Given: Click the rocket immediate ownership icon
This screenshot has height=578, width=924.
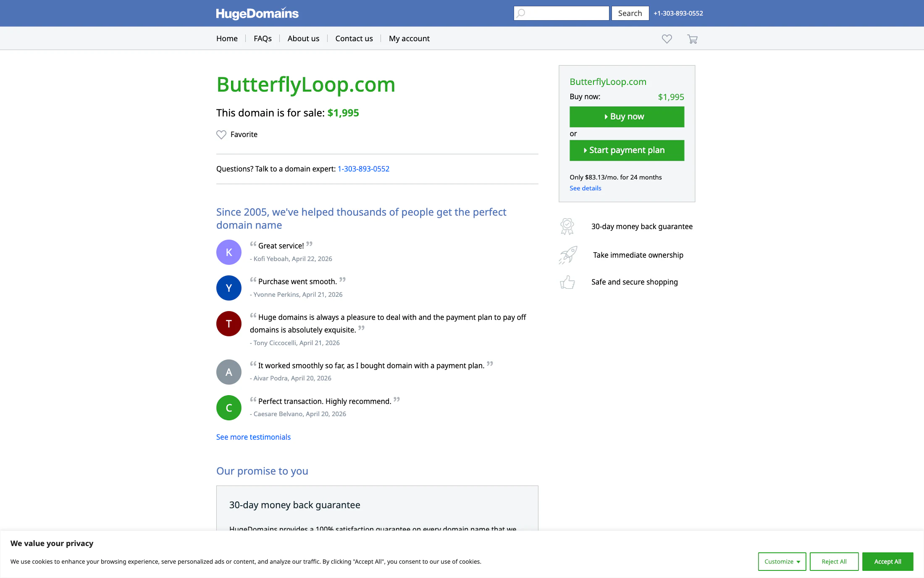Looking at the screenshot, I should (x=568, y=255).
